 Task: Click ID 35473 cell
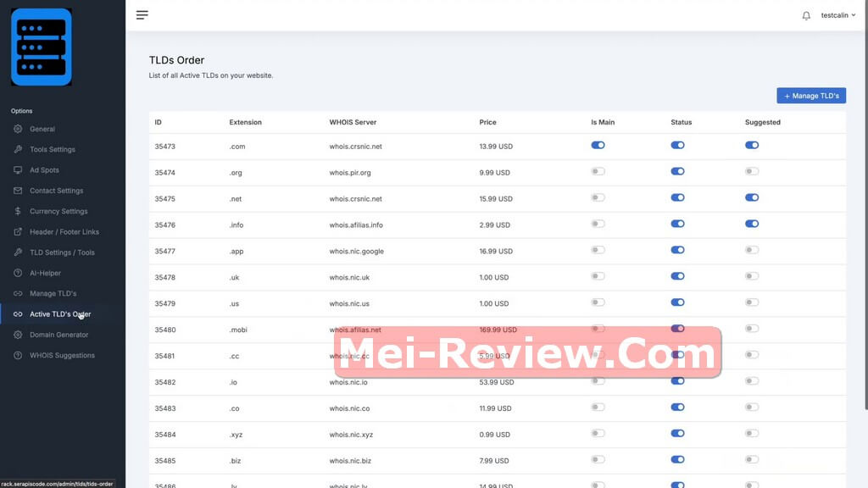coord(165,147)
